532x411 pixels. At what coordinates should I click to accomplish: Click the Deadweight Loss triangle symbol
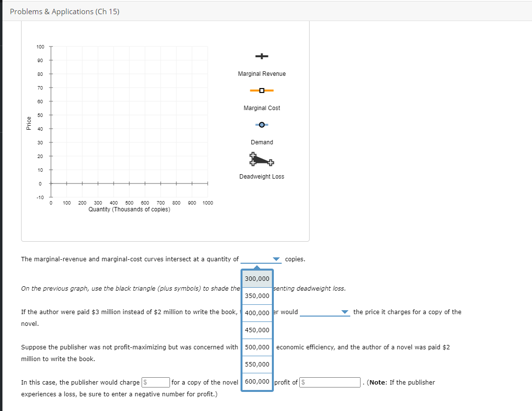(262, 159)
